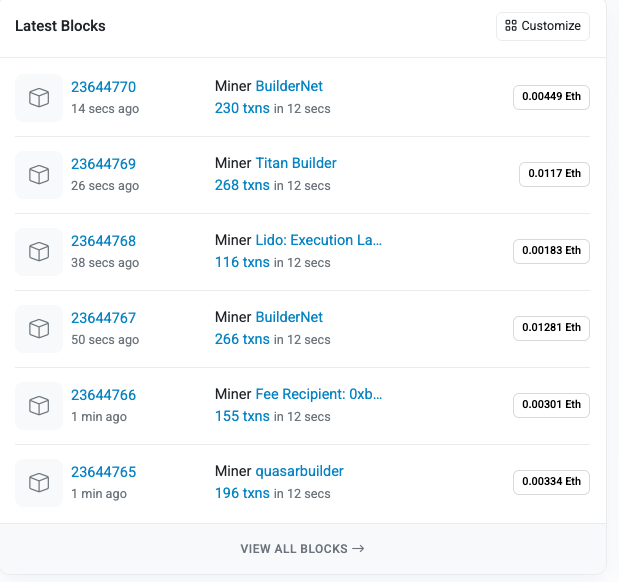Open the Customize button with grid icon
Screen dimensions: 619x582
click(543, 26)
